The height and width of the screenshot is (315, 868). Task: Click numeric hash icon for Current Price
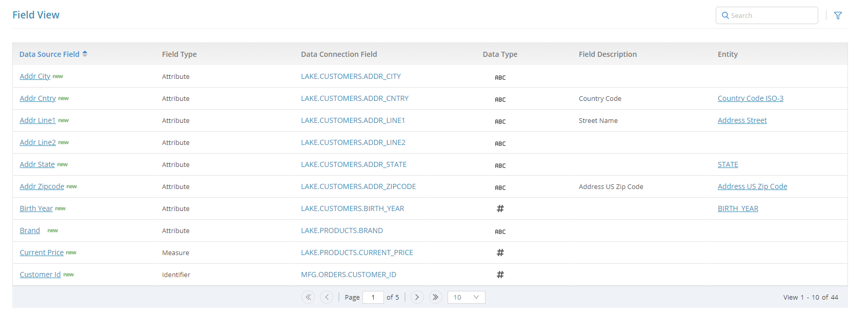pos(500,253)
